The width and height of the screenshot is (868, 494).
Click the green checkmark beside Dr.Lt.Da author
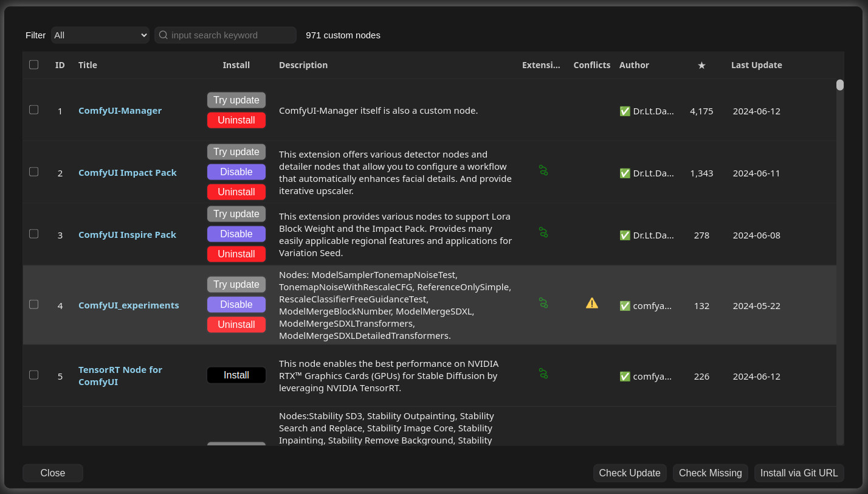624,111
